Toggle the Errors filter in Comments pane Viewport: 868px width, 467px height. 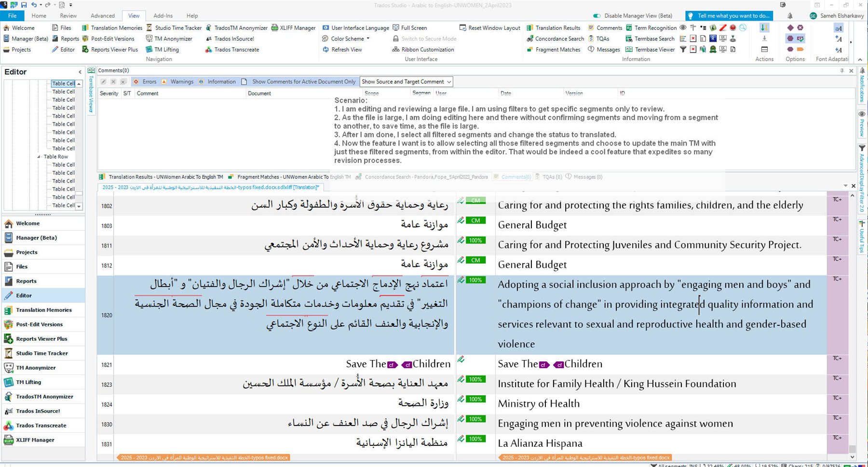pyautogui.click(x=145, y=82)
